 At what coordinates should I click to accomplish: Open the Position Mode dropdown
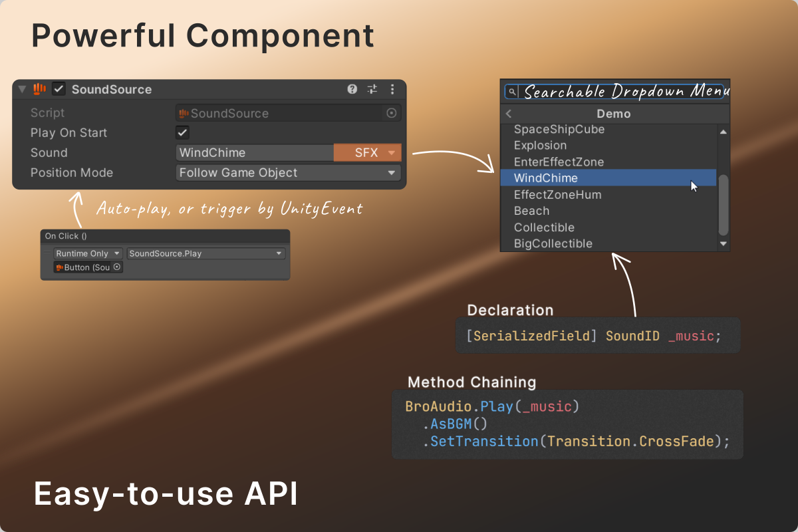pyautogui.click(x=289, y=173)
